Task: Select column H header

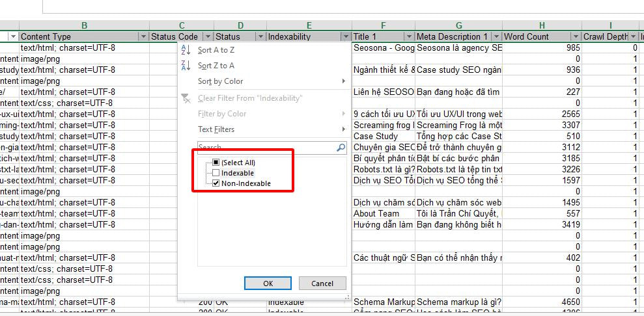Action: [x=542, y=26]
